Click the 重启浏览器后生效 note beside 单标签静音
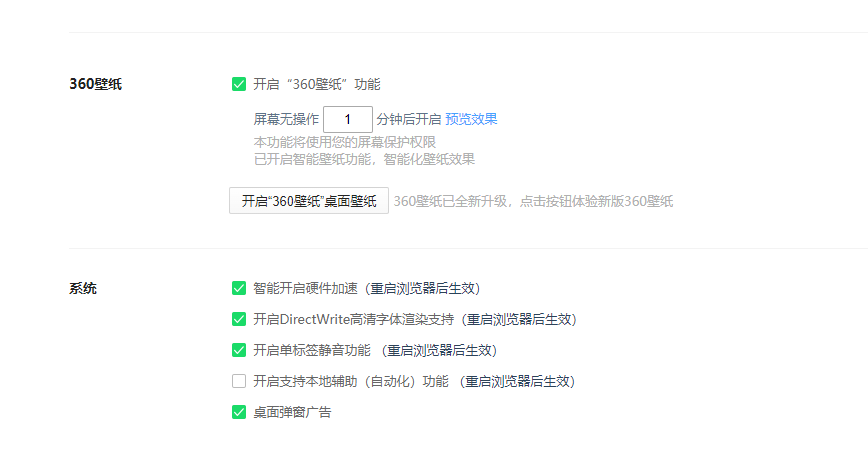 [x=441, y=350]
